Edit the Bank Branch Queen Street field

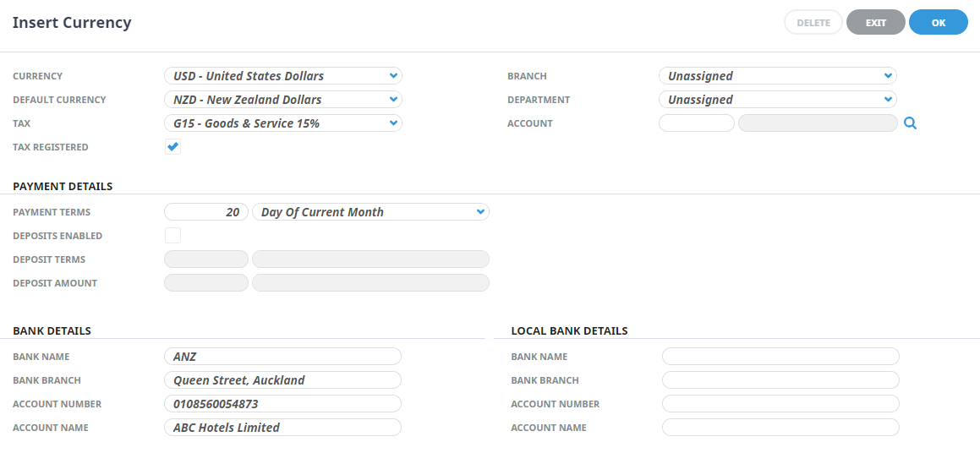(282, 380)
